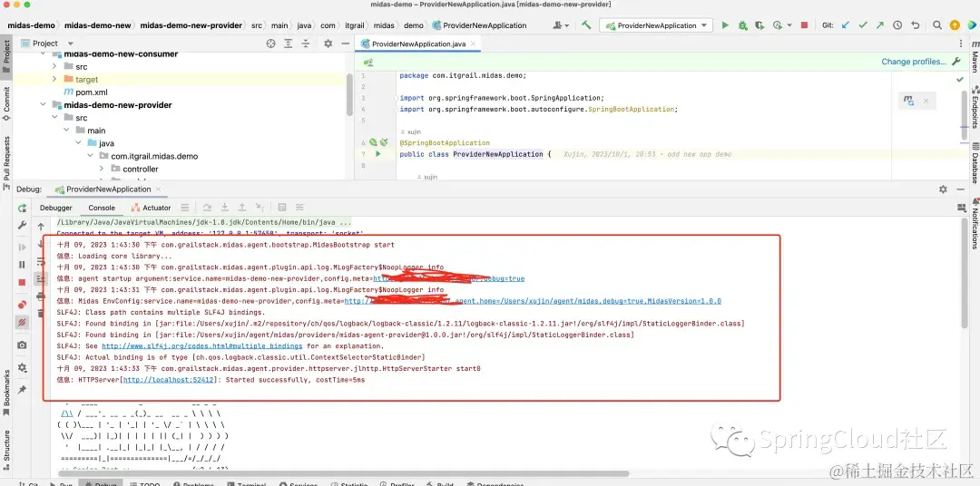
Task: Show Git history clock icon
Action: (x=897, y=25)
